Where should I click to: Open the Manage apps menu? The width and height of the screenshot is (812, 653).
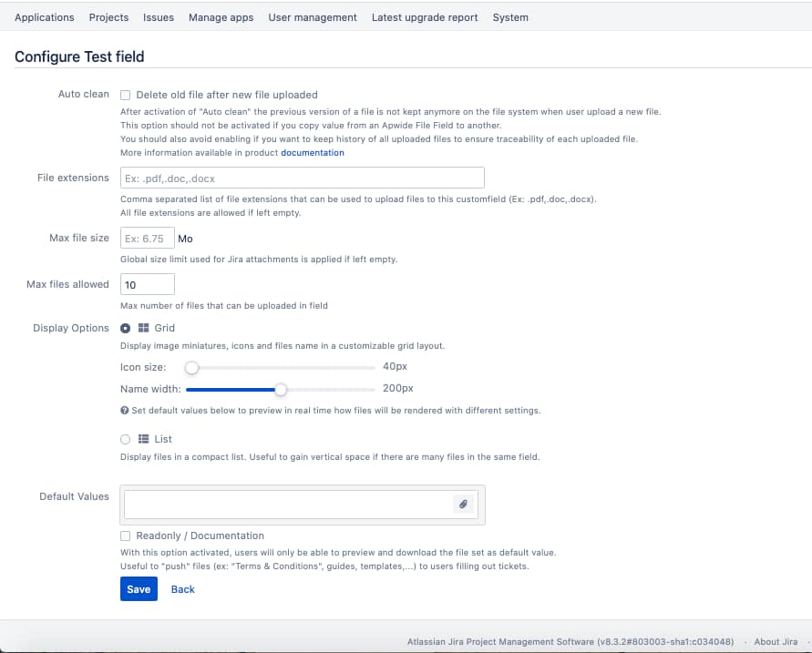click(x=221, y=17)
